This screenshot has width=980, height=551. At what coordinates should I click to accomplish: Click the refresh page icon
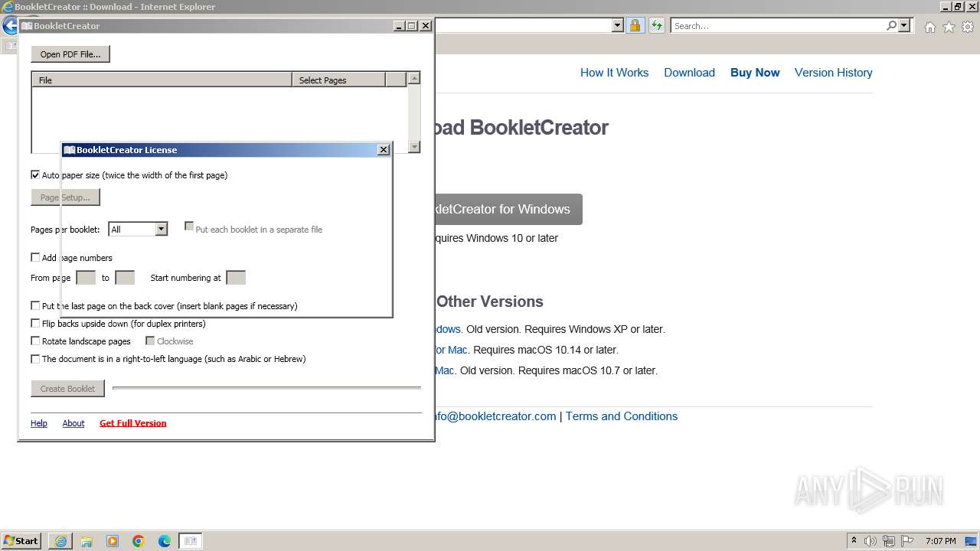[x=656, y=26]
